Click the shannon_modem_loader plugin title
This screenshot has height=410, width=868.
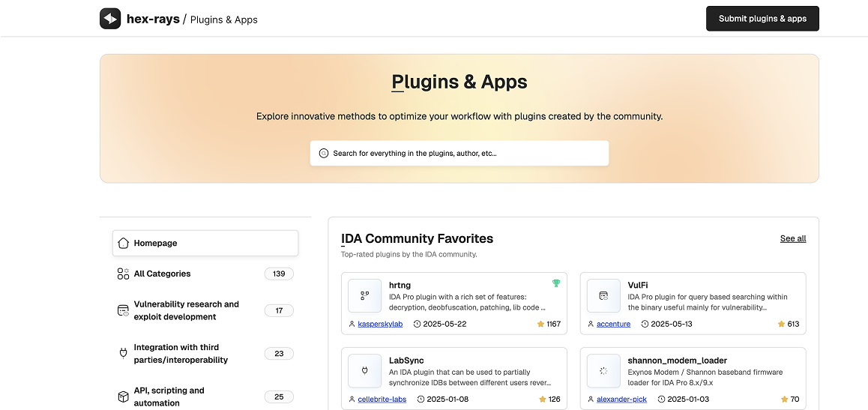pos(677,361)
